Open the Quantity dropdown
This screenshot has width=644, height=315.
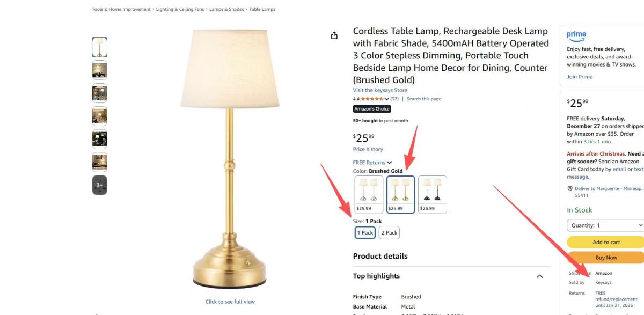(605, 225)
